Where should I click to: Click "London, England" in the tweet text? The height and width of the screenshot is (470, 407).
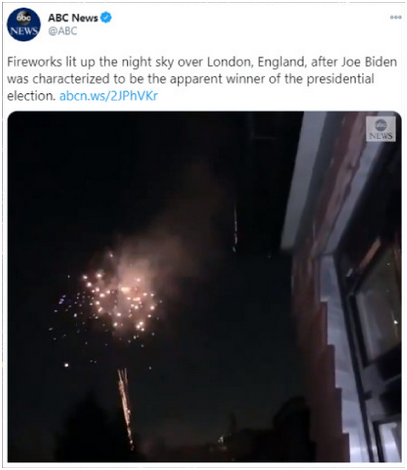[x=257, y=62]
